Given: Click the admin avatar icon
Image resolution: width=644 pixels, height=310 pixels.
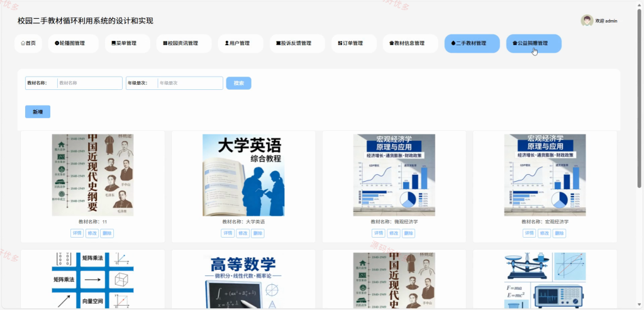Looking at the screenshot, I should coord(587,21).
